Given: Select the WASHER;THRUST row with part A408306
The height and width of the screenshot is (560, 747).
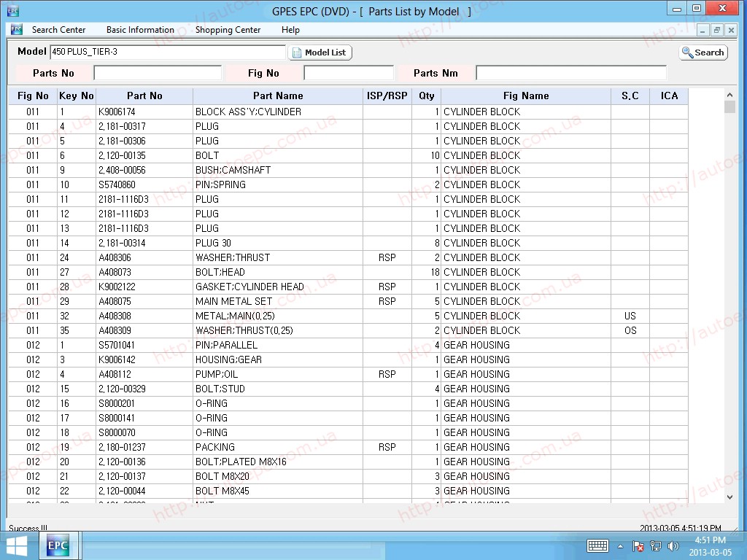Looking at the screenshot, I should point(348,257).
